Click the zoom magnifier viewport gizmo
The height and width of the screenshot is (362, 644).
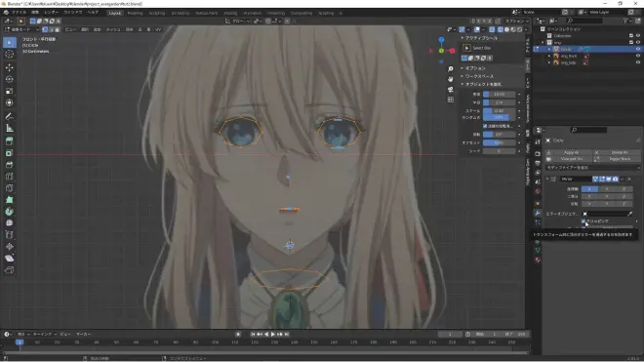pyautogui.click(x=451, y=68)
